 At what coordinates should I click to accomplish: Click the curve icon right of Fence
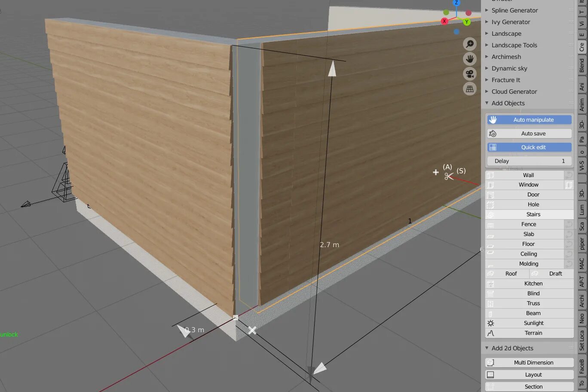(x=569, y=224)
